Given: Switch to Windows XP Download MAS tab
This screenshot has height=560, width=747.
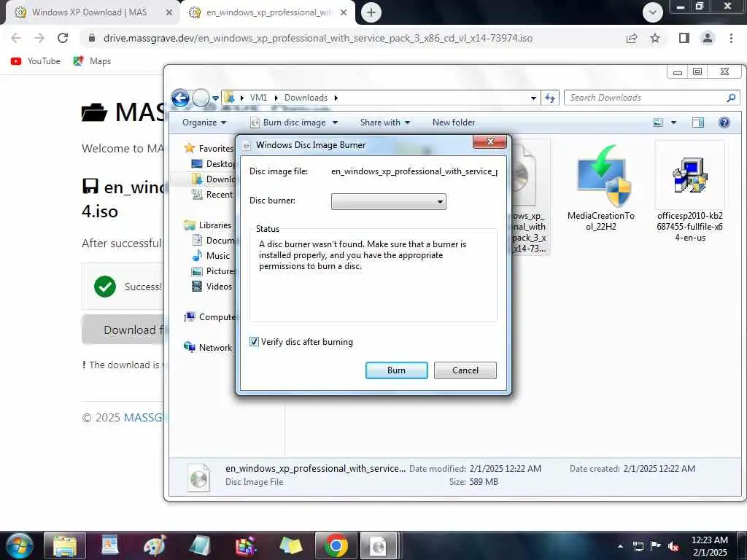Looking at the screenshot, I should point(90,12).
